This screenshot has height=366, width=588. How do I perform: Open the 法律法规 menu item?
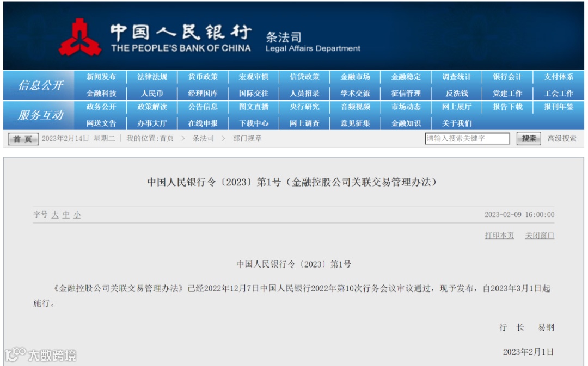152,77
